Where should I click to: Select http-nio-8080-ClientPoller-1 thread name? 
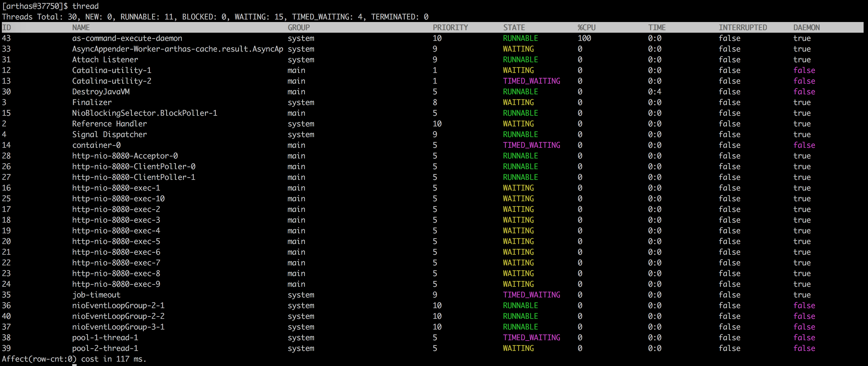(x=134, y=177)
